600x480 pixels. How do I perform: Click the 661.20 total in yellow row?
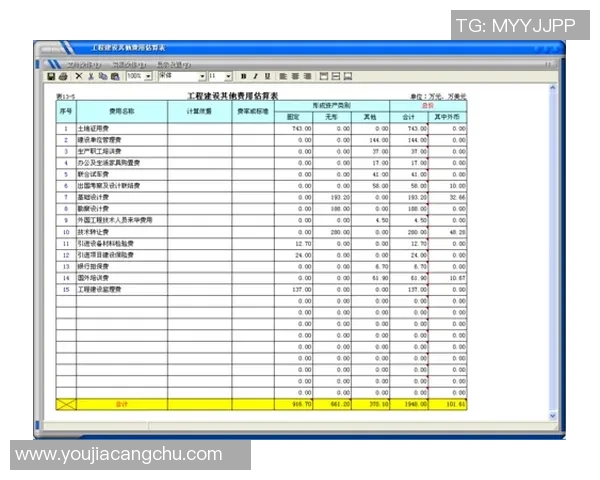click(332, 405)
